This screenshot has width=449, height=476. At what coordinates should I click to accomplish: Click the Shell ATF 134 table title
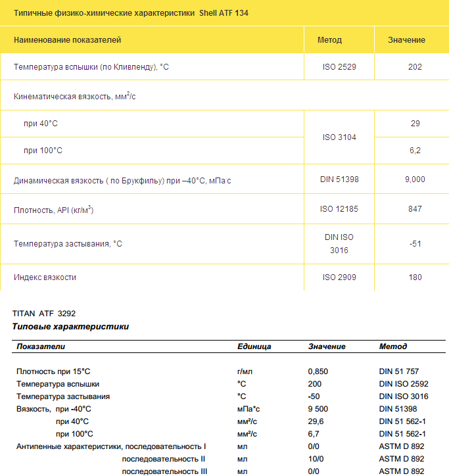[x=131, y=13]
